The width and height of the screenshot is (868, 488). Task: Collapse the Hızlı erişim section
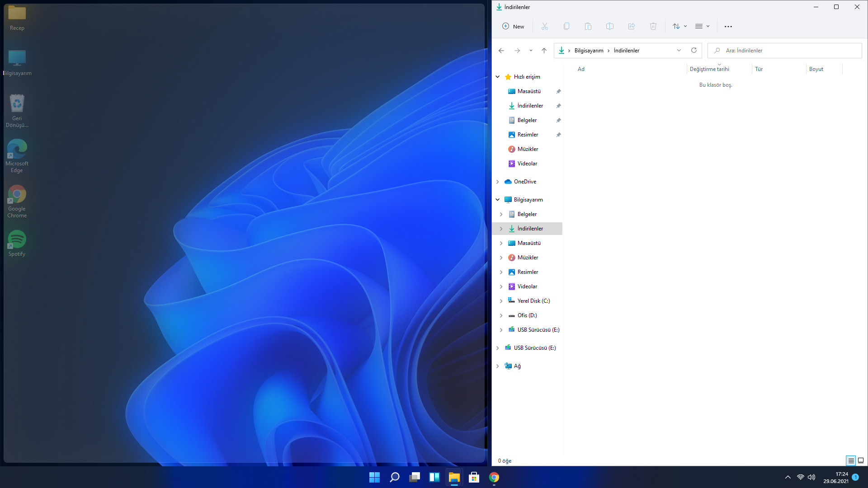pyautogui.click(x=498, y=77)
